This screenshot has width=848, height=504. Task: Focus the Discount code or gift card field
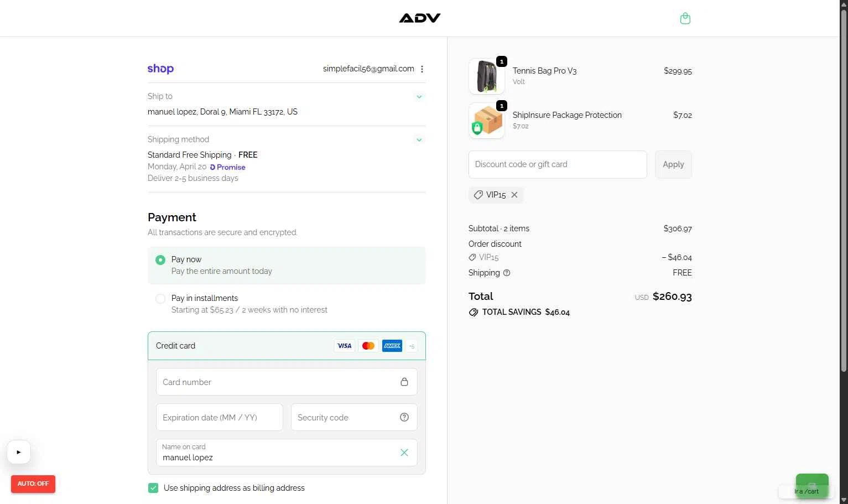pos(558,164)
